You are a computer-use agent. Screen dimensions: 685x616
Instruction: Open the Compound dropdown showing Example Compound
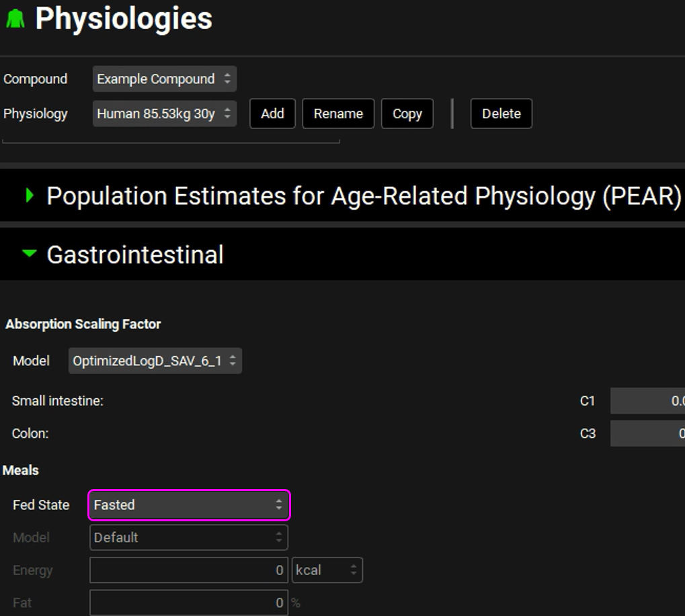(164, 79)
